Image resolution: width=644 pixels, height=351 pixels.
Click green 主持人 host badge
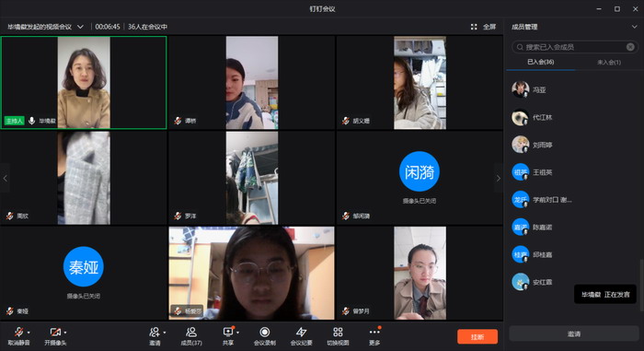pos(14,121)
